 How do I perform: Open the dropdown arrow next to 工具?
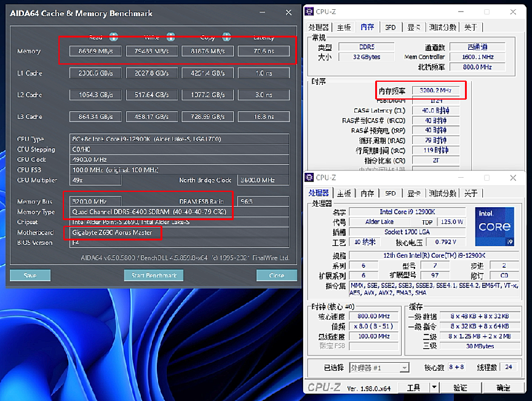pos(435,387)
